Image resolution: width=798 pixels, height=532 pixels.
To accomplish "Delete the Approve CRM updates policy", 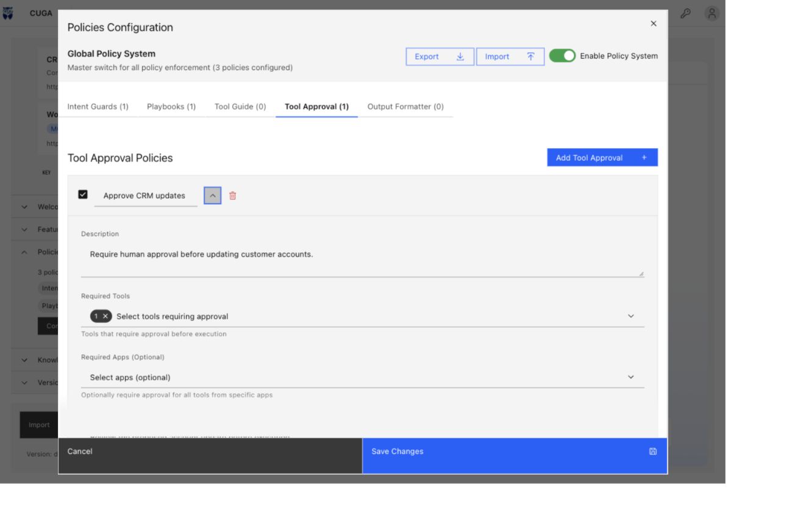I will (x=233, y=196).
